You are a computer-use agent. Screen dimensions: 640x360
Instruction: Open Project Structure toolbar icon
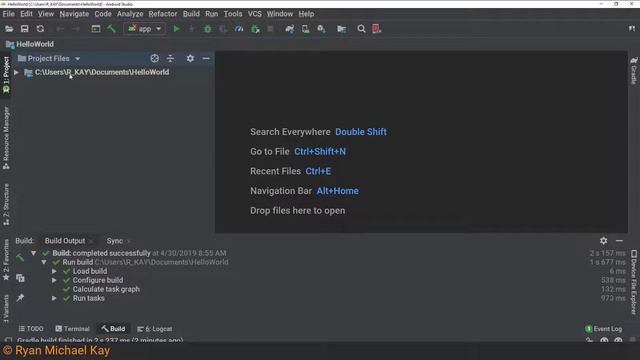pos(341,29)
